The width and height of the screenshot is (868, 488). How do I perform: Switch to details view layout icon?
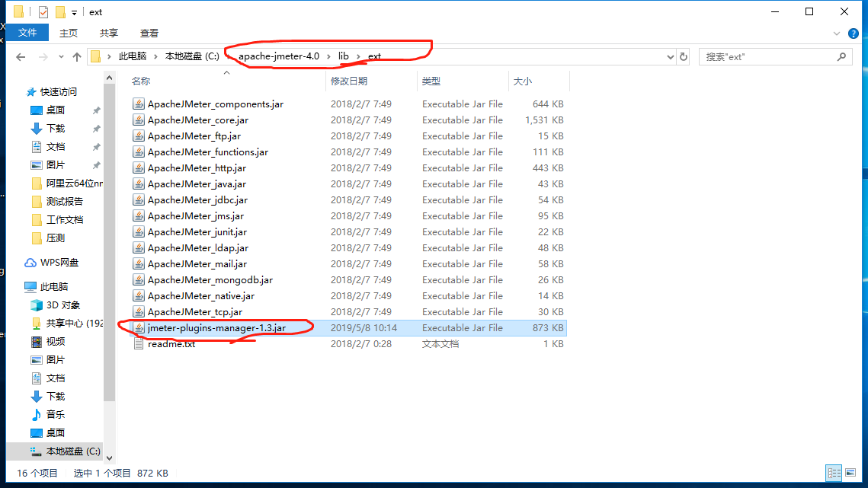[834, 473]
